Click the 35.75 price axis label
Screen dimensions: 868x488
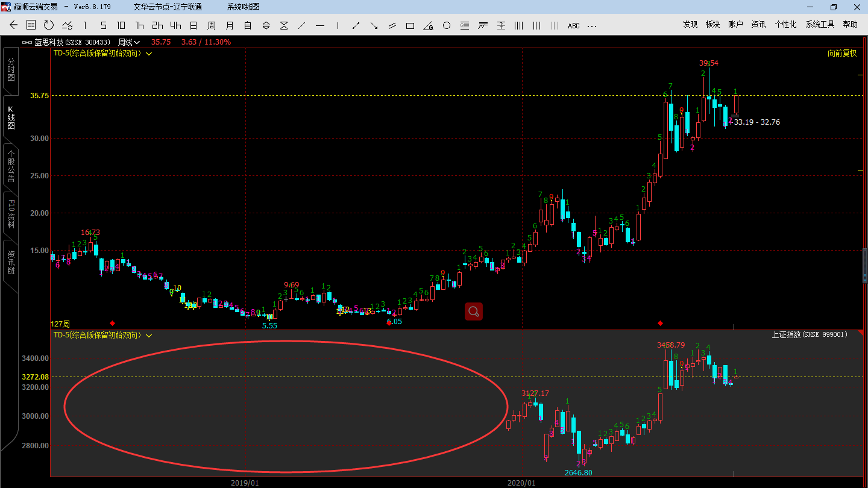coord(40,95)
